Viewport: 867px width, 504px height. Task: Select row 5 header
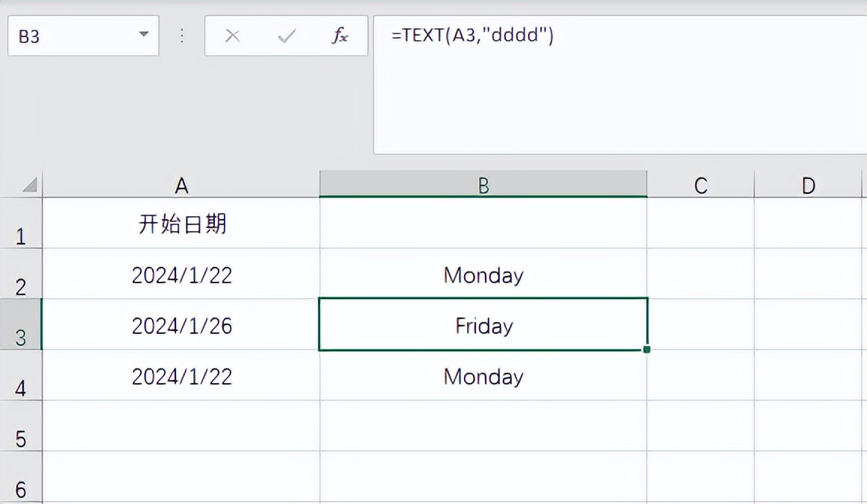[x=21, y=426]
